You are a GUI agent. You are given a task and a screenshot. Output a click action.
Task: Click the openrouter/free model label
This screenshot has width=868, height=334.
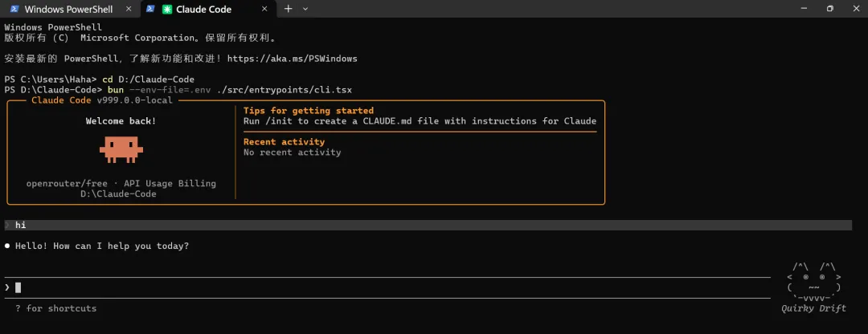pyautogui.click(x=67, y=184)
